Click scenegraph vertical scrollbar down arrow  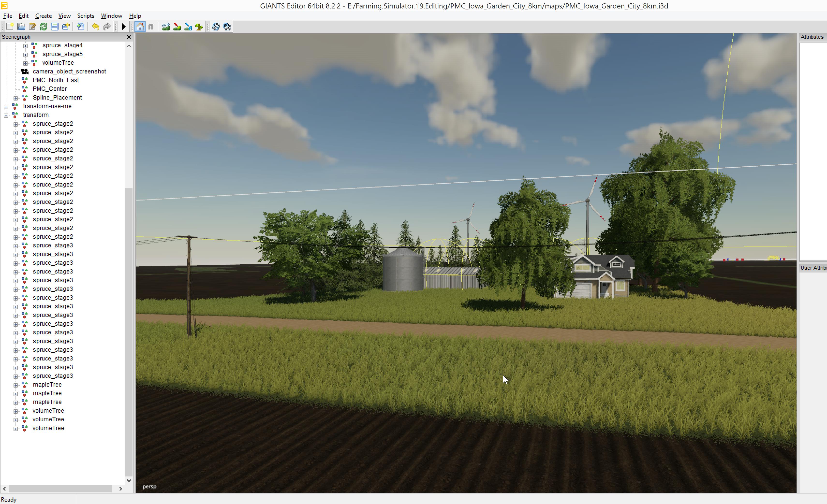pyautogui.click(x=129, y=481)
